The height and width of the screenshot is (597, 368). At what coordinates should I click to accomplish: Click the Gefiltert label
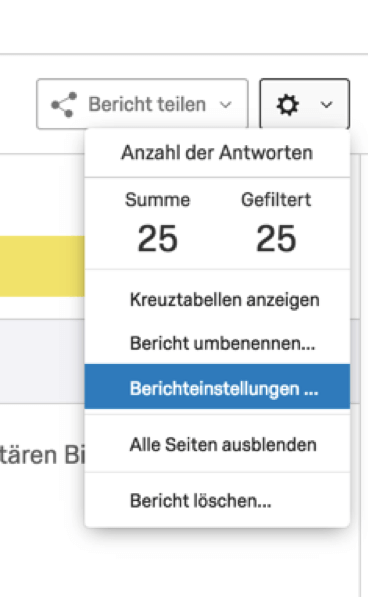pyautogui.click(x=276, y=200)
